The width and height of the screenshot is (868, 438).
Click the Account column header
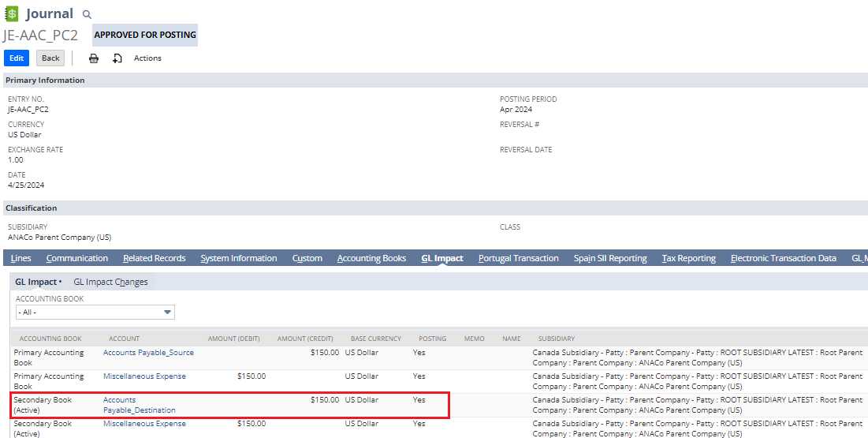pos(124,339)
